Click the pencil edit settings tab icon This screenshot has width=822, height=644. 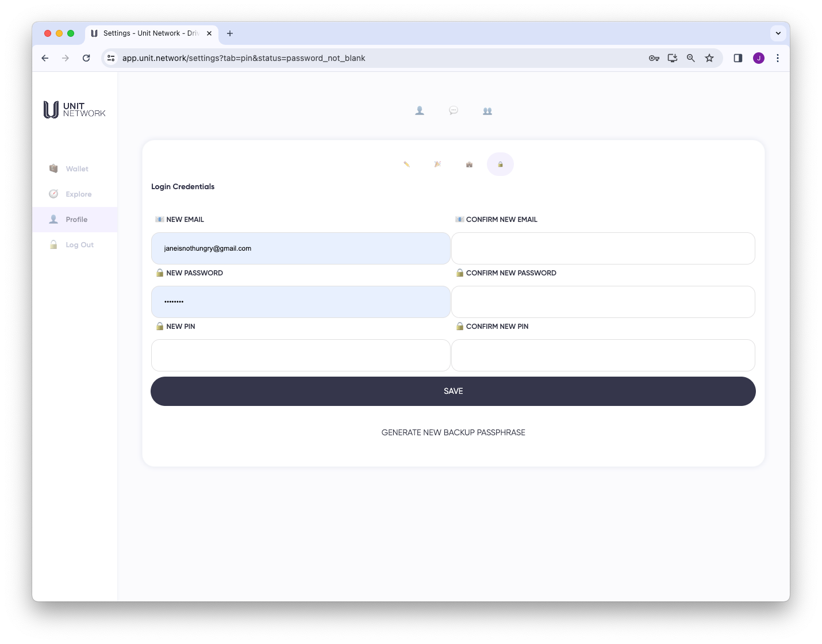(x=406, y=164)
